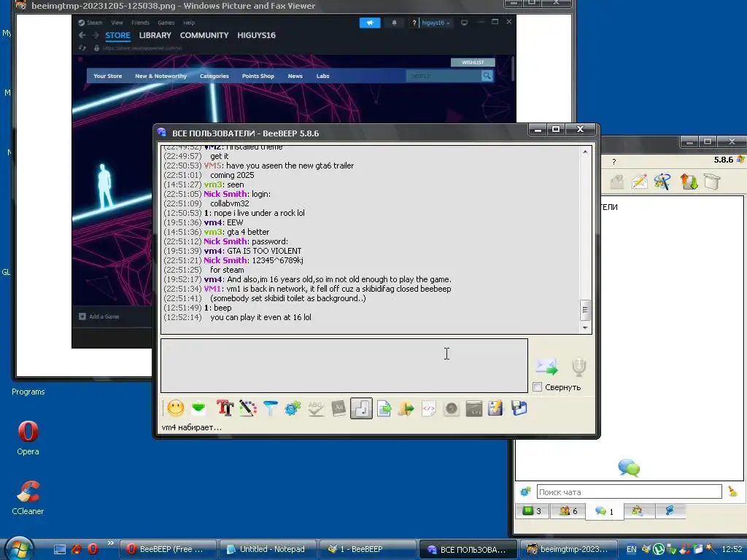Click the send file document icon

click(384, 408)
